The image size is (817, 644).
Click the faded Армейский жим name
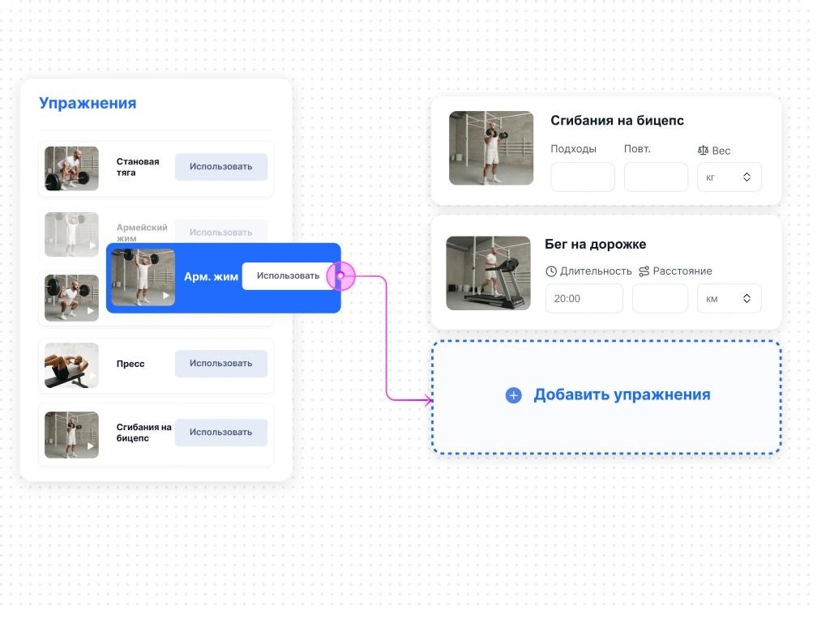pos(142,232)
